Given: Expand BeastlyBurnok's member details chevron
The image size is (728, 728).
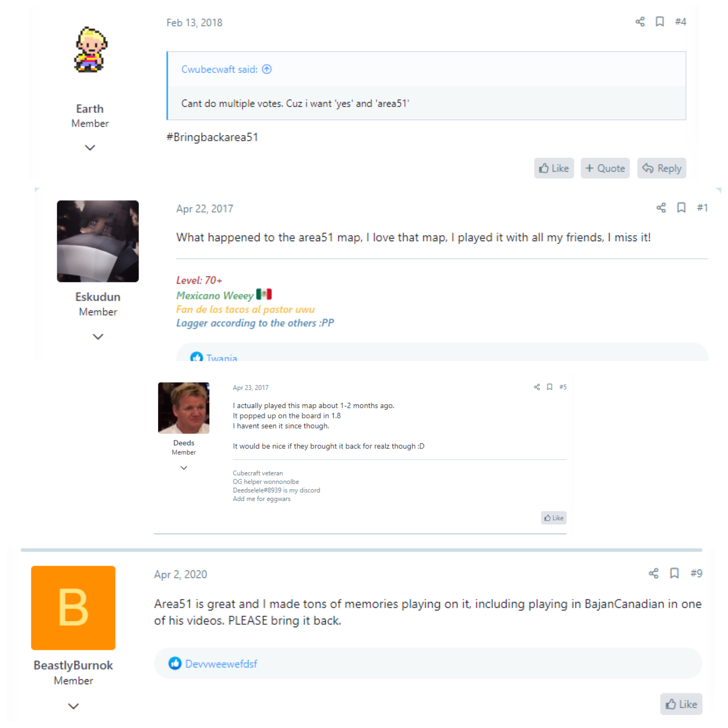Looking at the screenshot, I should (73, 706).
